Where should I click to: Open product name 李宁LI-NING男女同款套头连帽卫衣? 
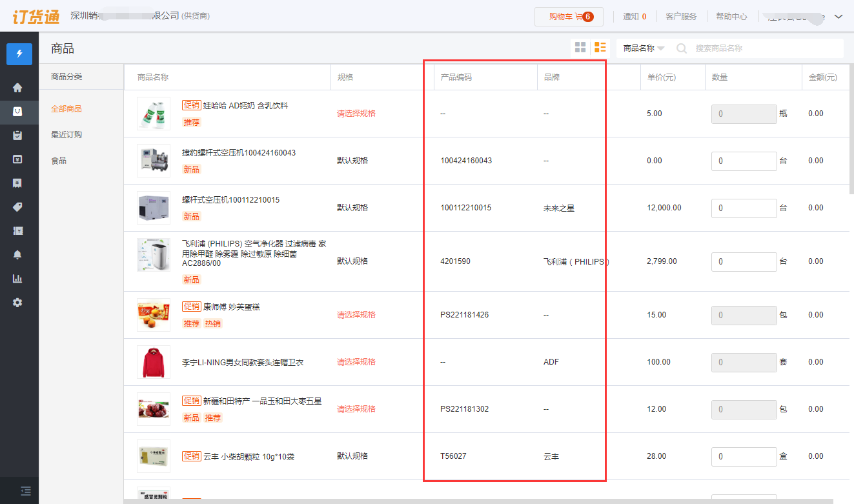243,363
